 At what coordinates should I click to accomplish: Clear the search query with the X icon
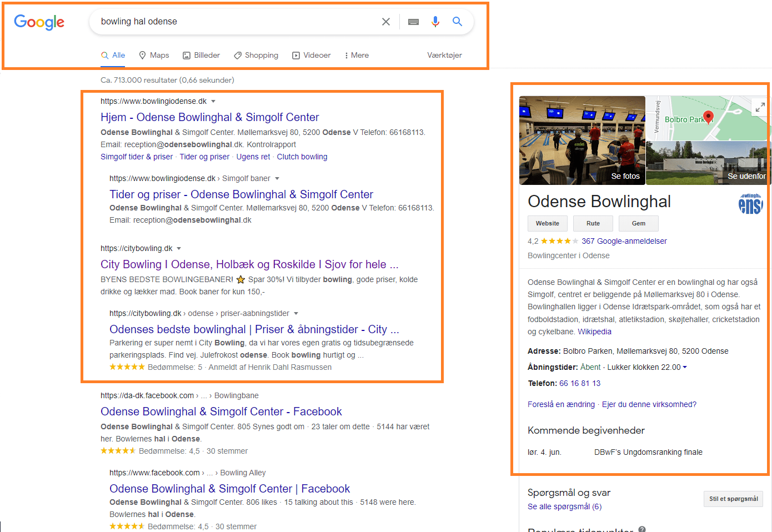(386, 22)
